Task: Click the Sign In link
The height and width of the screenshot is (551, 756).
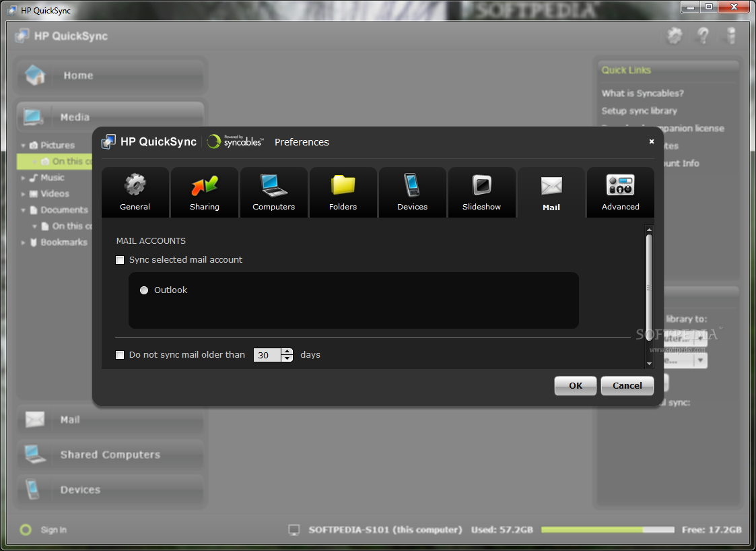Action: (53, 529)
